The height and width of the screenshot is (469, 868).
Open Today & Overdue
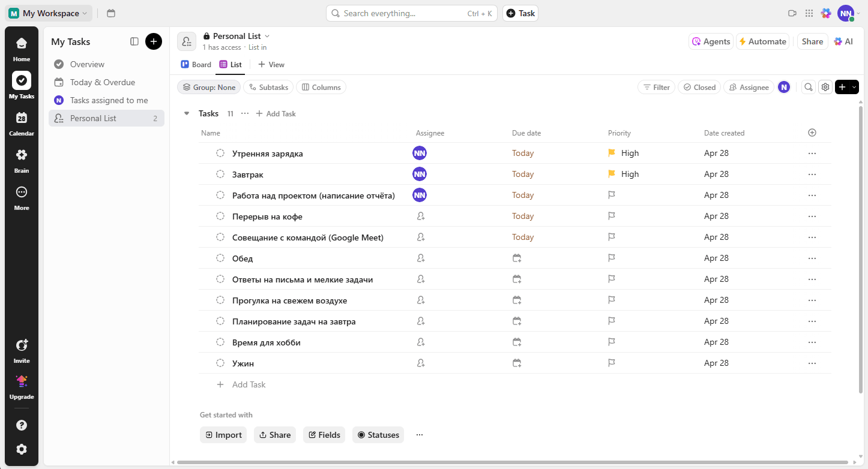click(x=106, y=82)
